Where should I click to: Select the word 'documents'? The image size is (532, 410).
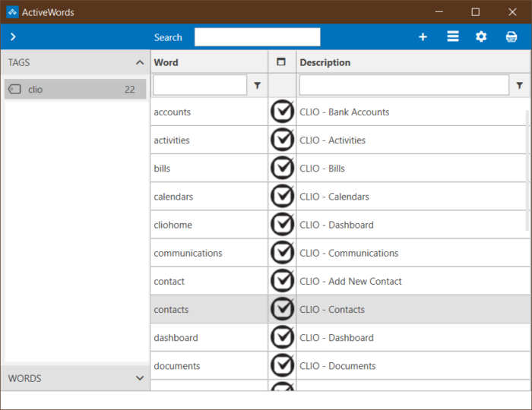pyautogui.click(x=177, y=366)
